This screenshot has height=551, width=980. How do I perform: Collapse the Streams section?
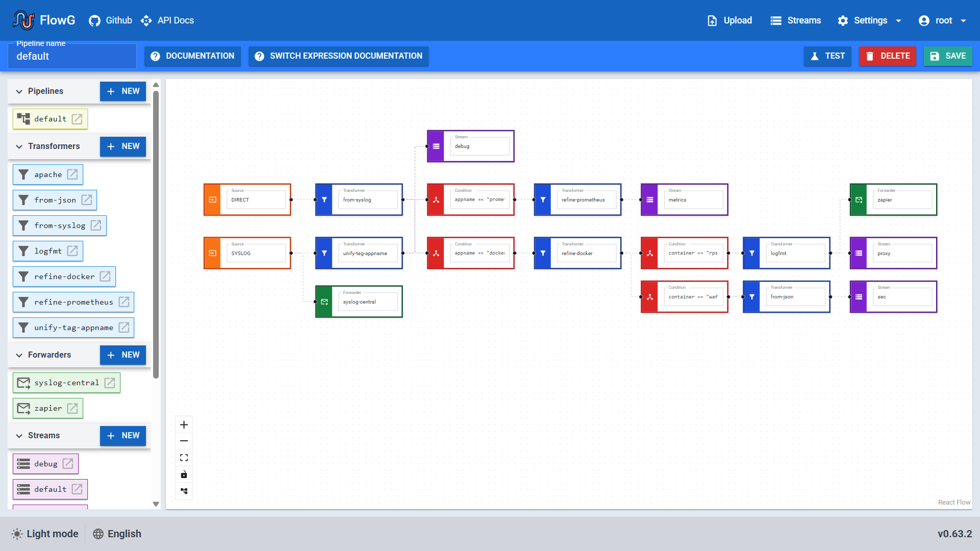[19, 436]
